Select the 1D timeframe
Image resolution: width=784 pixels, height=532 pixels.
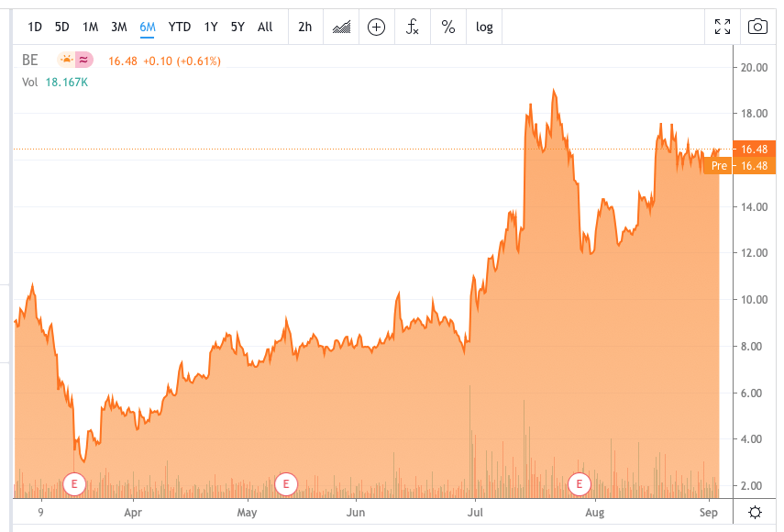coord(35,27)
